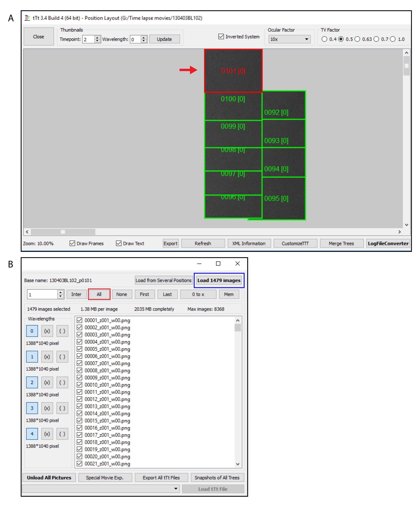This screenshot has width=420, height=511.
Task: Click the horizontal scrollbar in position layout
Action: [63, 232]
